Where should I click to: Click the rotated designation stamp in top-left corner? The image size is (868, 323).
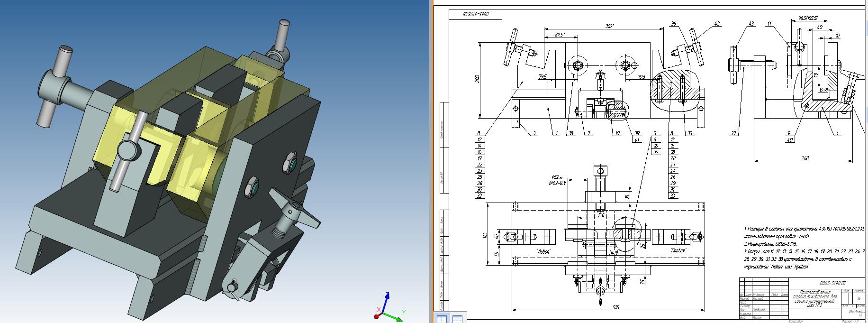click(x=475, y=15)
